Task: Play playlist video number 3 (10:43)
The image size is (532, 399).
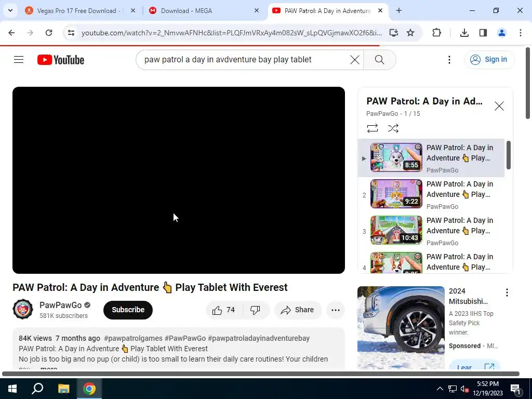Action: 431,231
